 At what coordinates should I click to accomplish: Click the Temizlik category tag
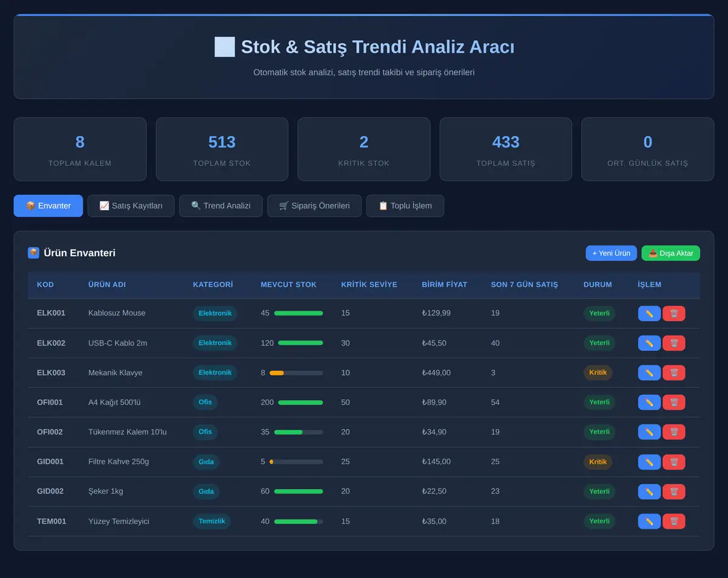(212, 522)
